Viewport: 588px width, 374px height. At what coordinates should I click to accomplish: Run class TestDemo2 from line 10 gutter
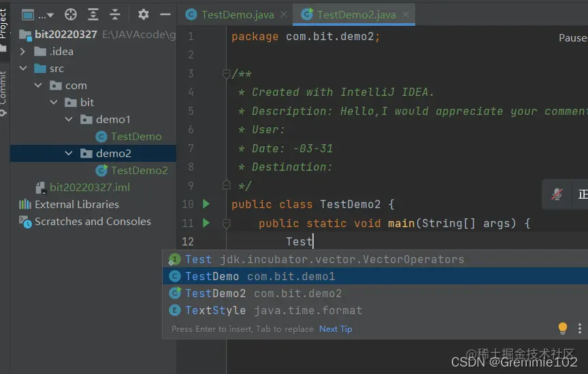click(x=206, y=204)
